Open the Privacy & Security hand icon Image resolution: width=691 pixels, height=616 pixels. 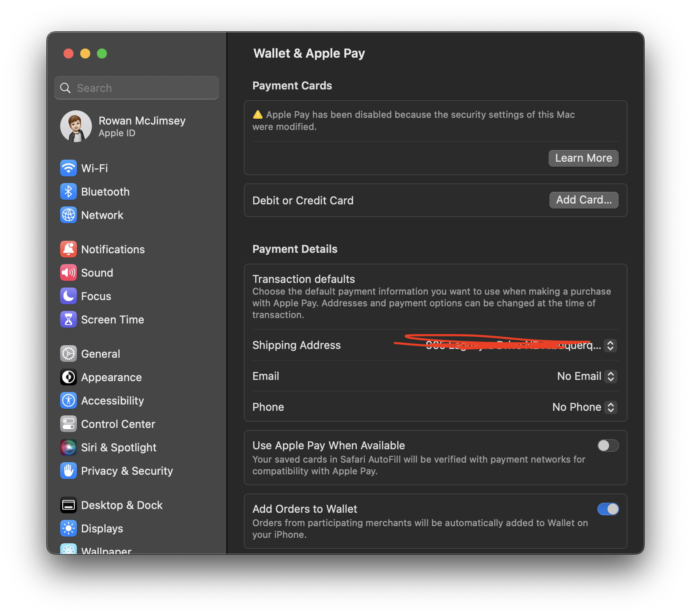[x=69, y=471]
